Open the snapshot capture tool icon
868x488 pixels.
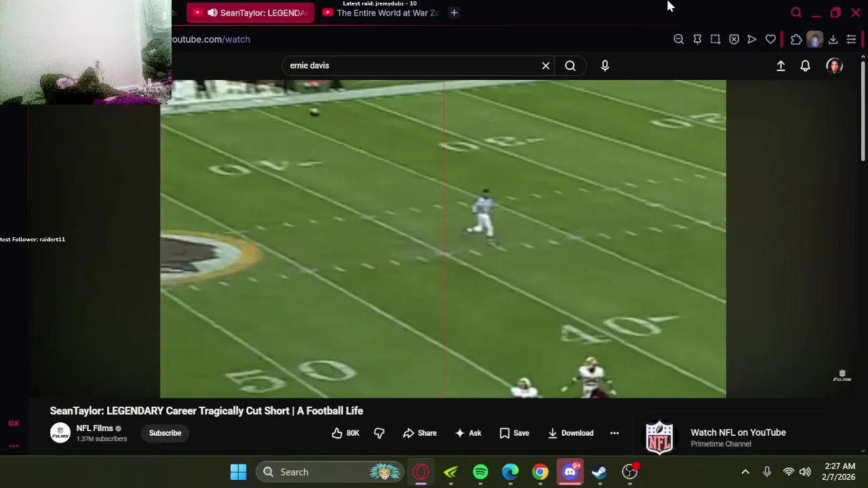[x=715, y=39]
